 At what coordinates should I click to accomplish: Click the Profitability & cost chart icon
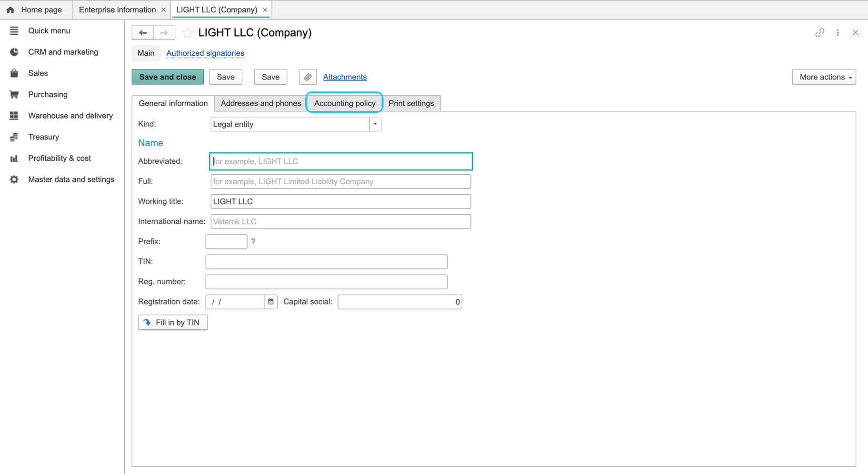click(x=14, y=158)
